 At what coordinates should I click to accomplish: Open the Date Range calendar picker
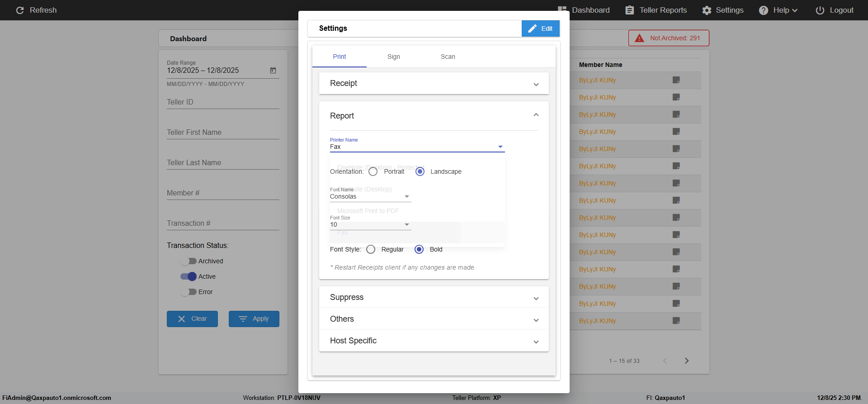[273, 71]
